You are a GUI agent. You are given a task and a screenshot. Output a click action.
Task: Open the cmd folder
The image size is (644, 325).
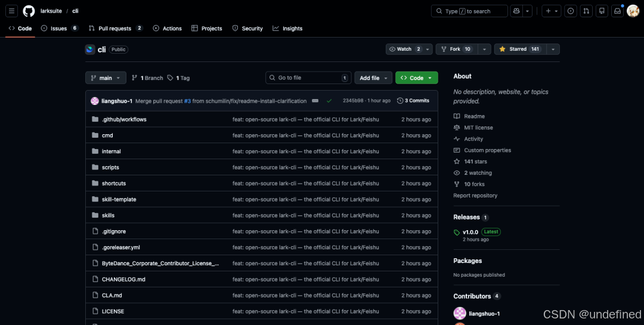(x=107, y=135)
